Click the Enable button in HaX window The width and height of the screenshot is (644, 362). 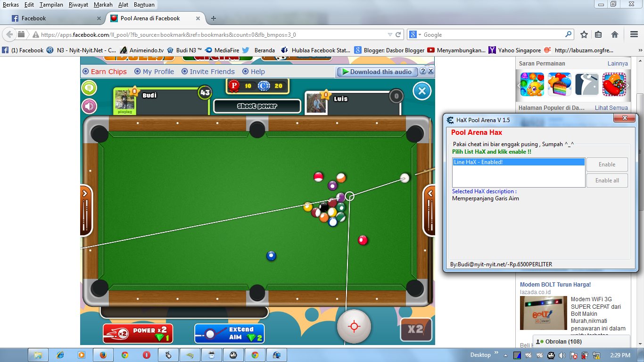click(607, 165)
